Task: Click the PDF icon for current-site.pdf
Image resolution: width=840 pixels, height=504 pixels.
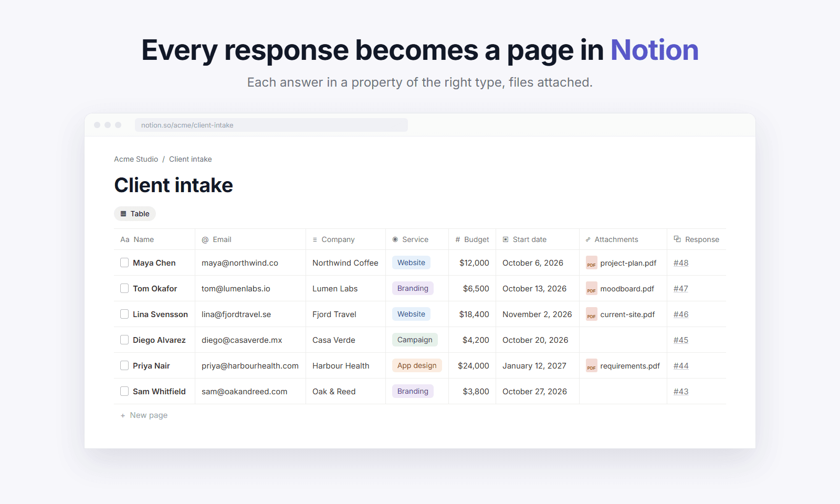Action: [x=591, y=314]
